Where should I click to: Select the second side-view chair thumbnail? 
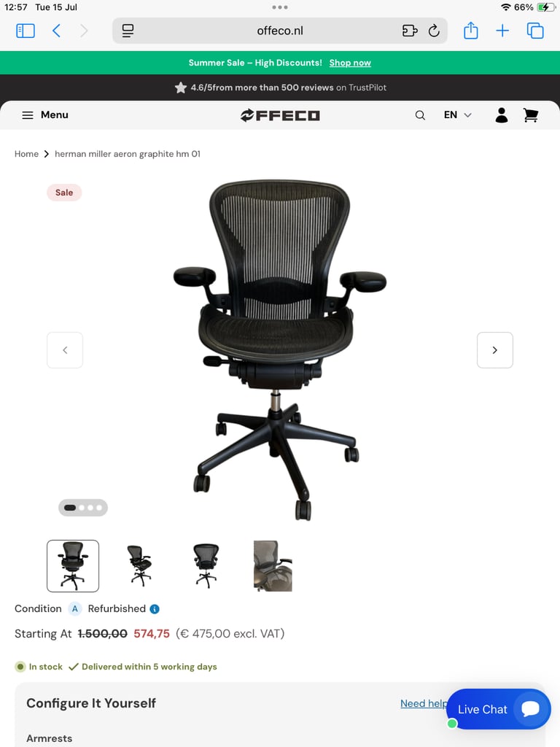[x=139, y=566]
